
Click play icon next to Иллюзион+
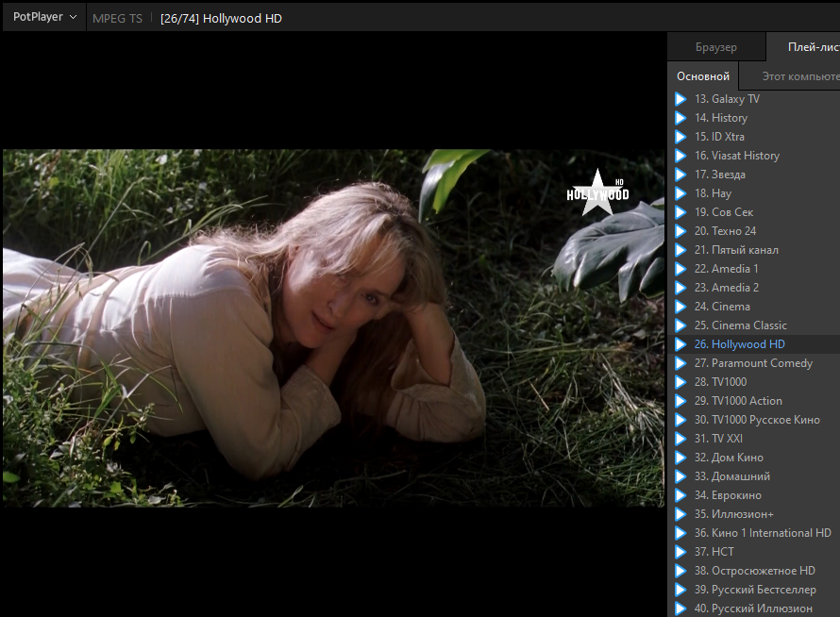pyautogui.click(x=680, y=513)
